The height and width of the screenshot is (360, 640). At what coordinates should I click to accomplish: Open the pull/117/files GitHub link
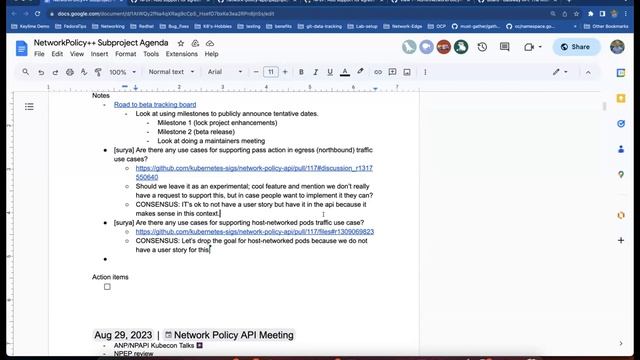click(x=255, y=231)
